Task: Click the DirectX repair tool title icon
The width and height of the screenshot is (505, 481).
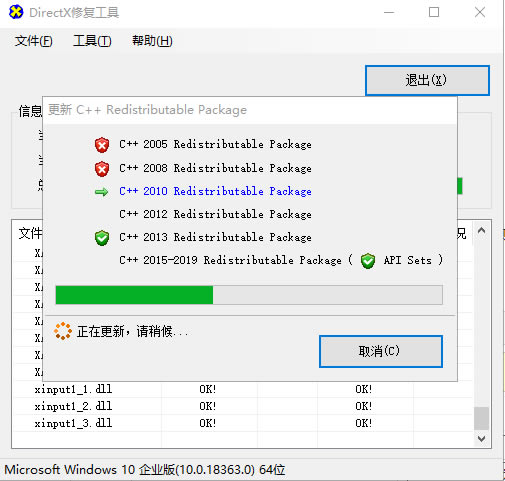Action: [16, 12]
